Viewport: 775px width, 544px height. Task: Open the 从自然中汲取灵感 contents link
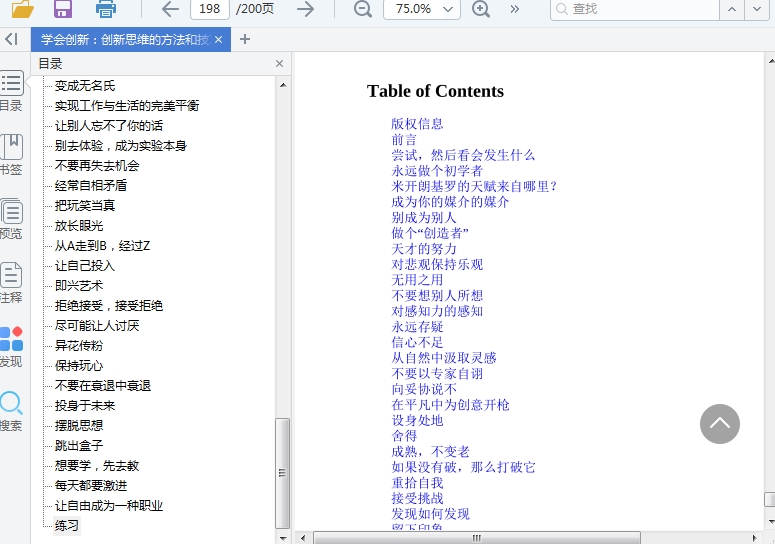[x=443, y=358]
